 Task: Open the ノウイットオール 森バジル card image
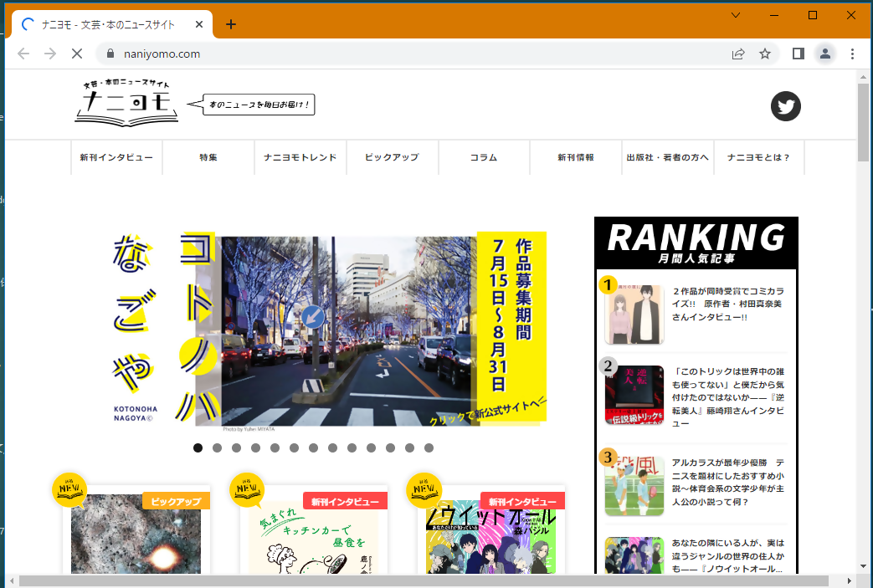491,537
